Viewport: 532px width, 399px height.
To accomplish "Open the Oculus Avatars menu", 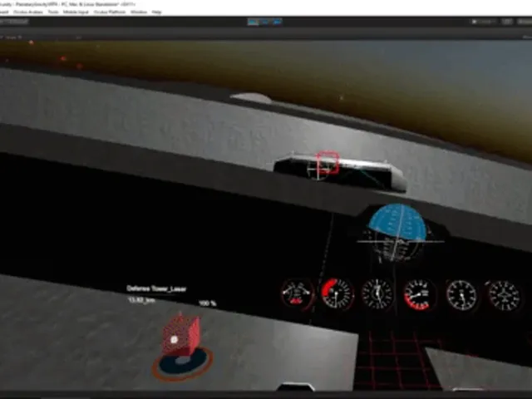I will coord(28,12).
